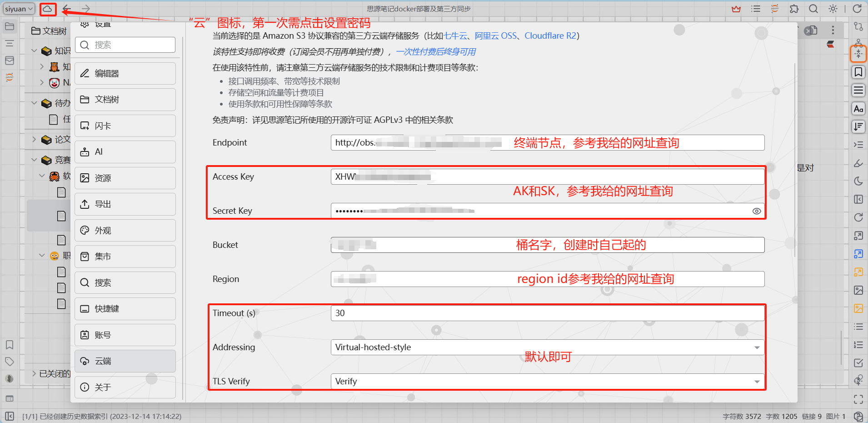
Task: Click the help icon in status bar
Action: tap(858, 416)
